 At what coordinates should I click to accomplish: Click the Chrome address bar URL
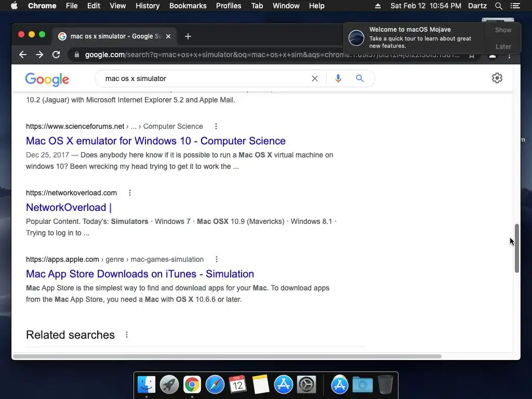[x=271, y=55]
